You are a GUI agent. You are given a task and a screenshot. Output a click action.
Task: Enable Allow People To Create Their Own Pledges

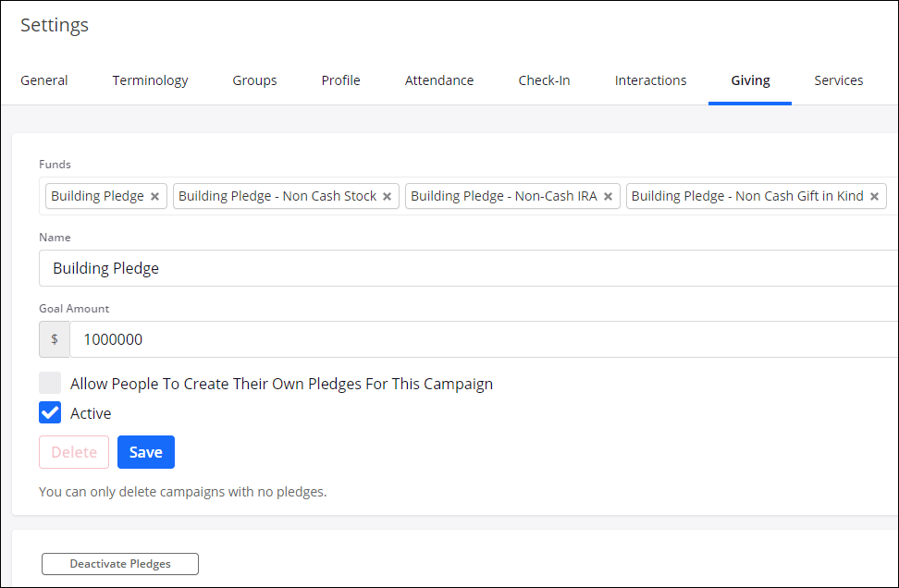point(49,382)
